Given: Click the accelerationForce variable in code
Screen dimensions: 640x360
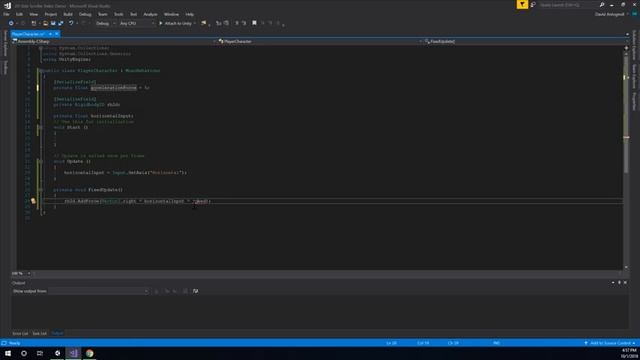Looking at the screenshot, I should (113, 88).
